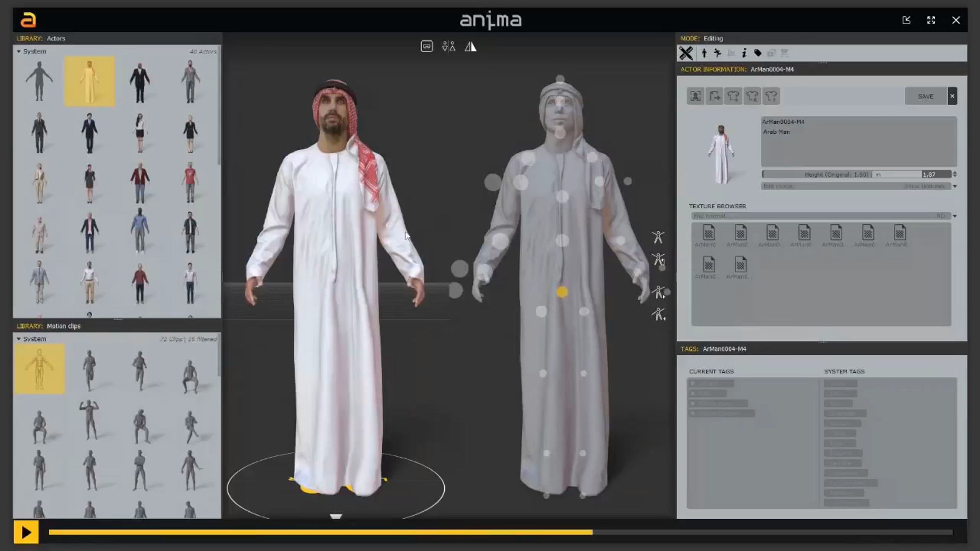Open the tag panel icon
This screenshot has height=551, width=980.
click(757, 53)
